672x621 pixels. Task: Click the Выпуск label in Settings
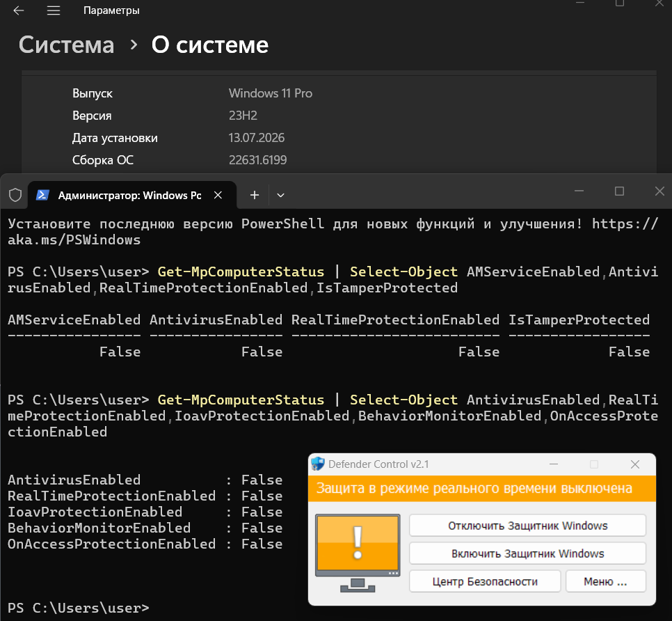coord(92,93)
